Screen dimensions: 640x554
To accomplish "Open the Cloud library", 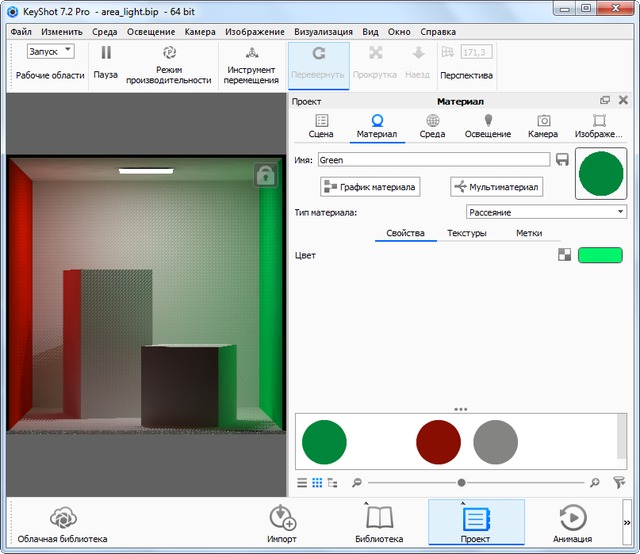I will click(64, 518).
